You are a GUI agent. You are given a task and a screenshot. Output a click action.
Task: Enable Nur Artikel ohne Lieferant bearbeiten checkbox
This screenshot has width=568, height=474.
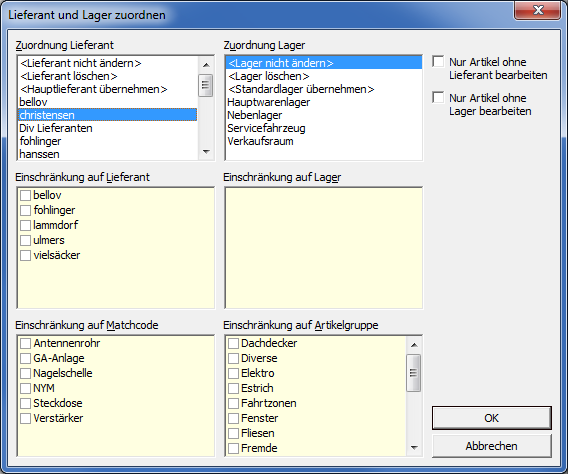tap(438, 62)
